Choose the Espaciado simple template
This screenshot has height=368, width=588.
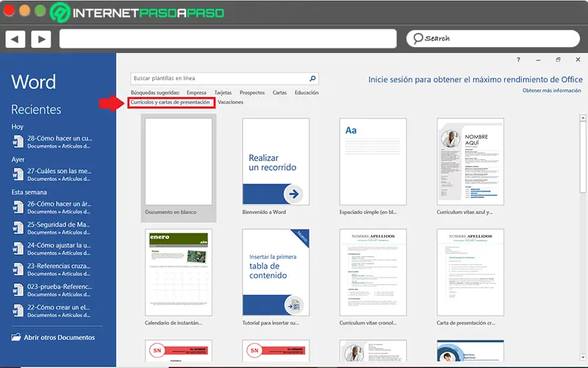point(373,166)
